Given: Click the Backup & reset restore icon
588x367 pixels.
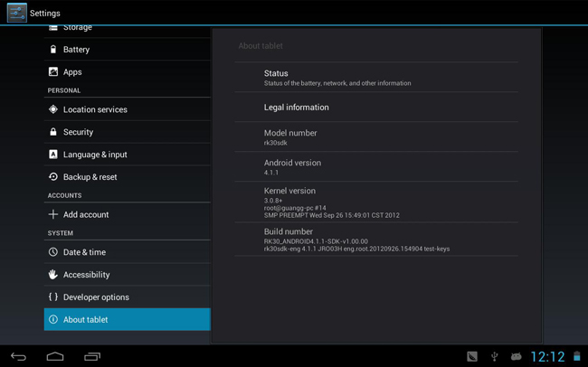Looking at the screenshot, I should coord(53,176).
